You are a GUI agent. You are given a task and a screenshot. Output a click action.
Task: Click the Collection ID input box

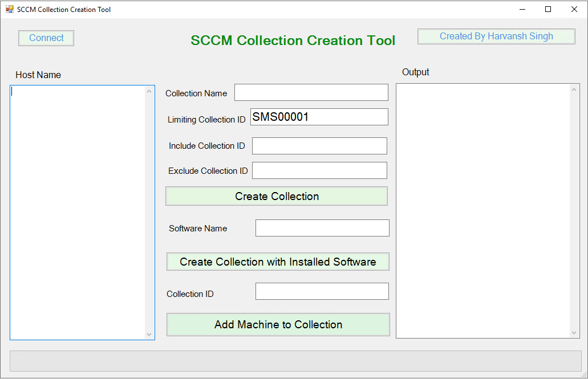tap(322, 291)
